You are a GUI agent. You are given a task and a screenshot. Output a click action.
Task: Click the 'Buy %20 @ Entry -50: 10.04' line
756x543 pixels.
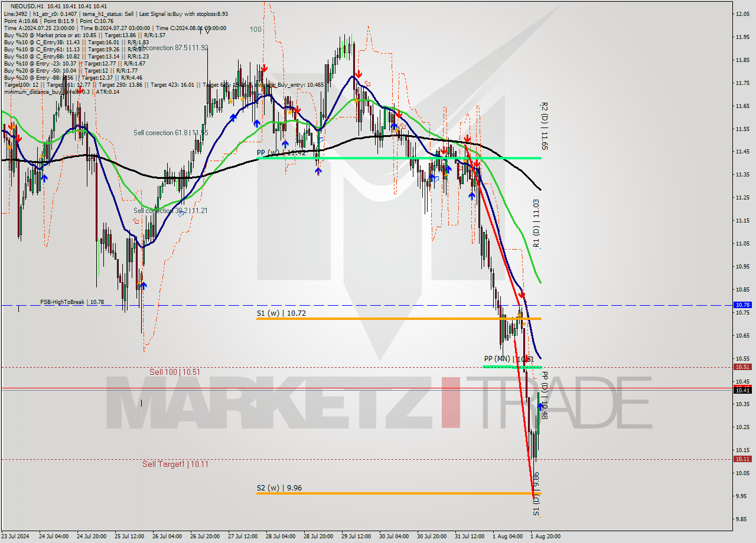(x=70, y=70)
